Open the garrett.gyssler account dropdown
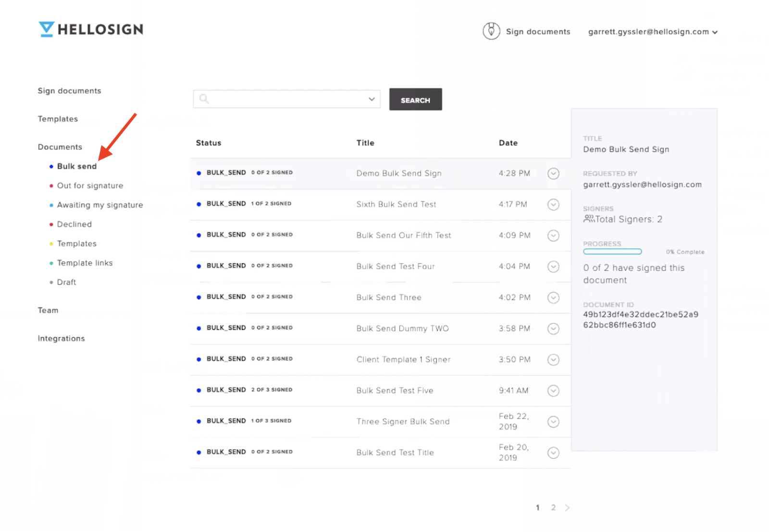769x532 pixels. click(653, 32)
